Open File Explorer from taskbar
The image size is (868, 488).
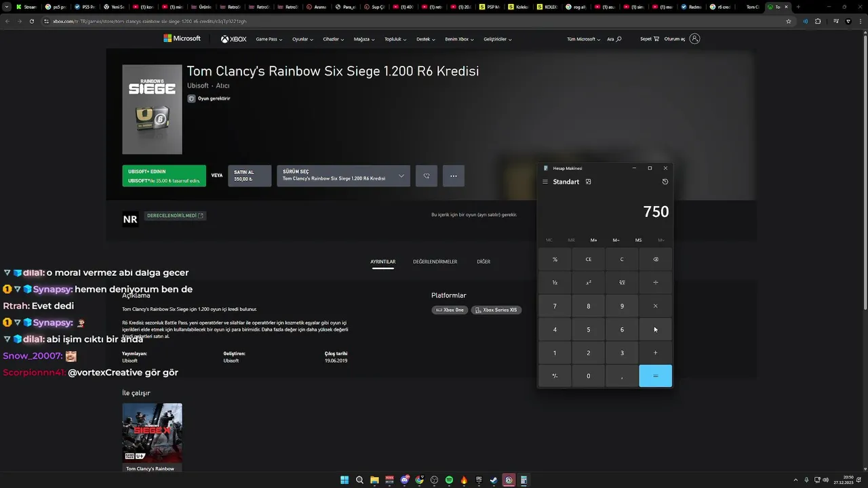(x=374, y=480)
